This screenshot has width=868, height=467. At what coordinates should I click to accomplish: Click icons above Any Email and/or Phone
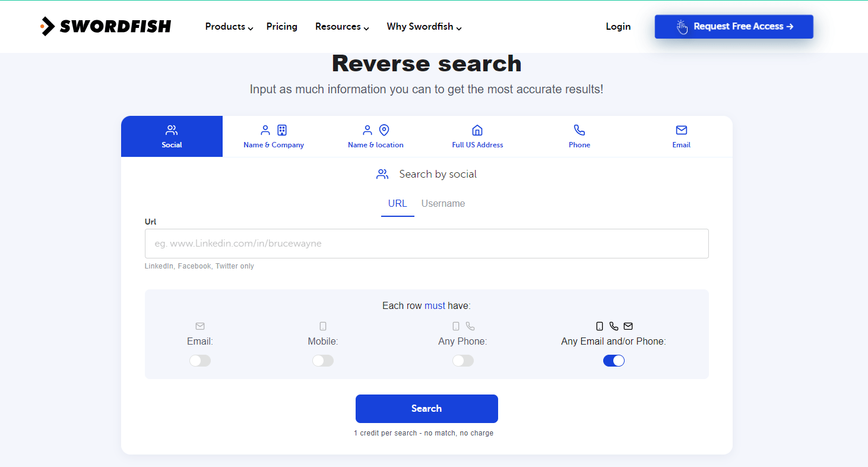pyautogui.click(x=614, y=326)
